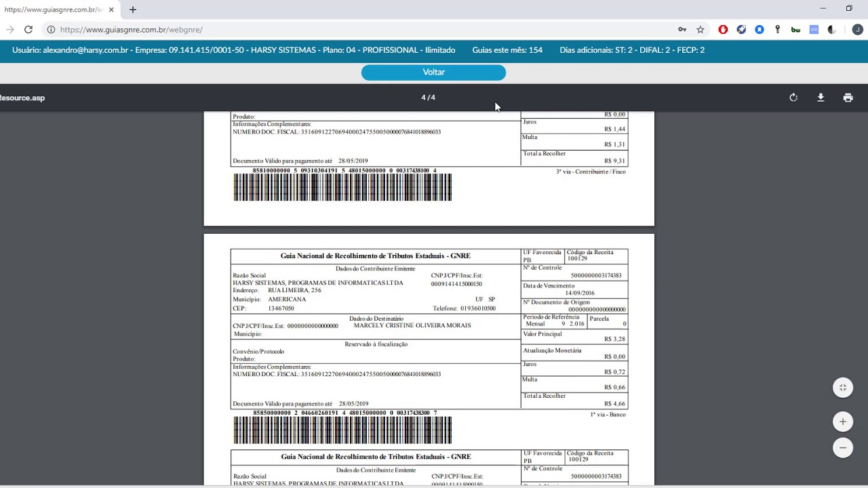Click the 3ª via - Contribuinte / Fisco label

pyautogui.click(x=591, y=171)
